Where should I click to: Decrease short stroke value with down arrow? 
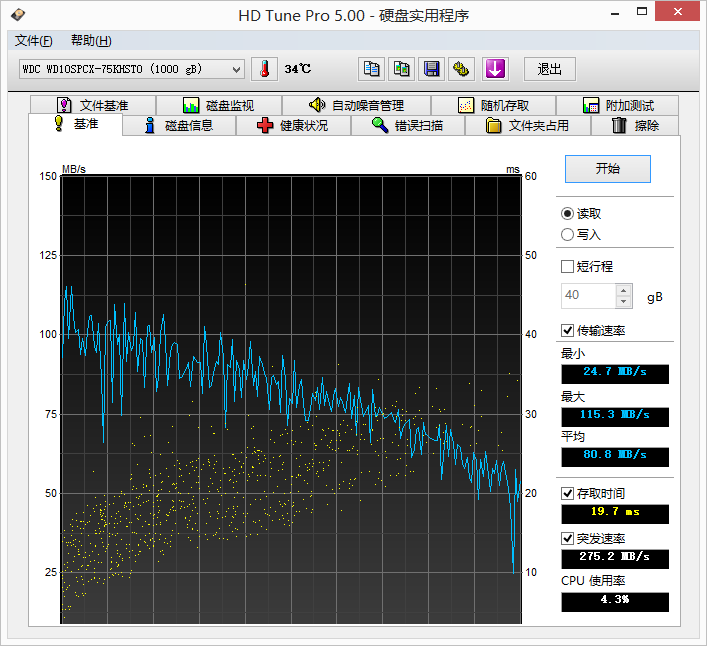click(624, 301)
